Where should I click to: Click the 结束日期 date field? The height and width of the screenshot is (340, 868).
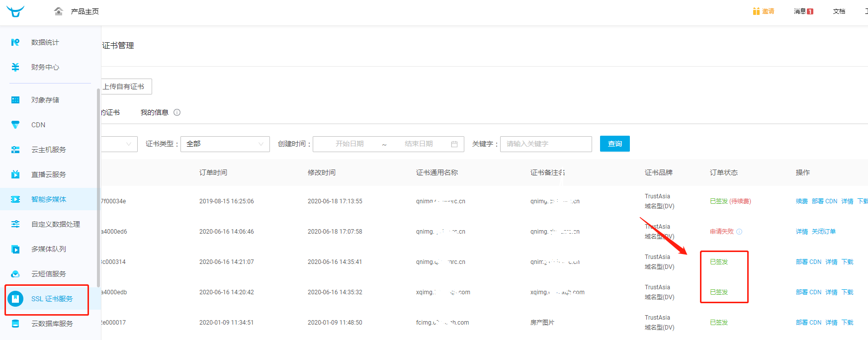coord(419,144)
